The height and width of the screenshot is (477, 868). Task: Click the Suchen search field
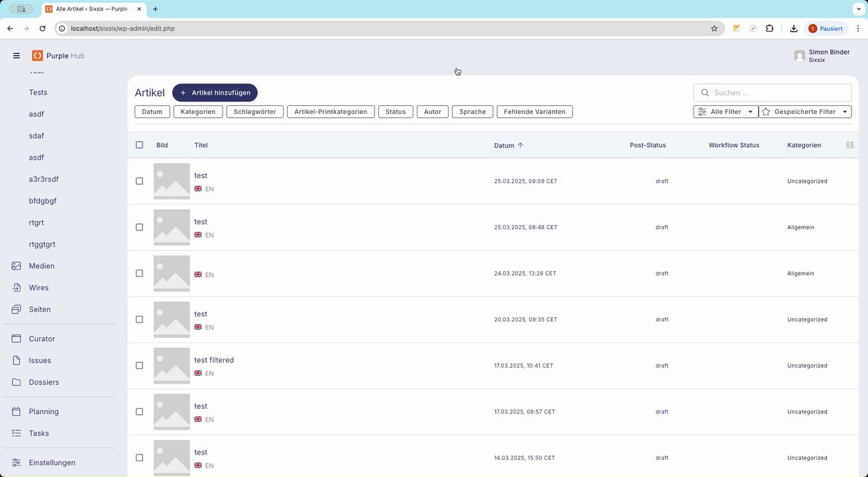(773, 93)
